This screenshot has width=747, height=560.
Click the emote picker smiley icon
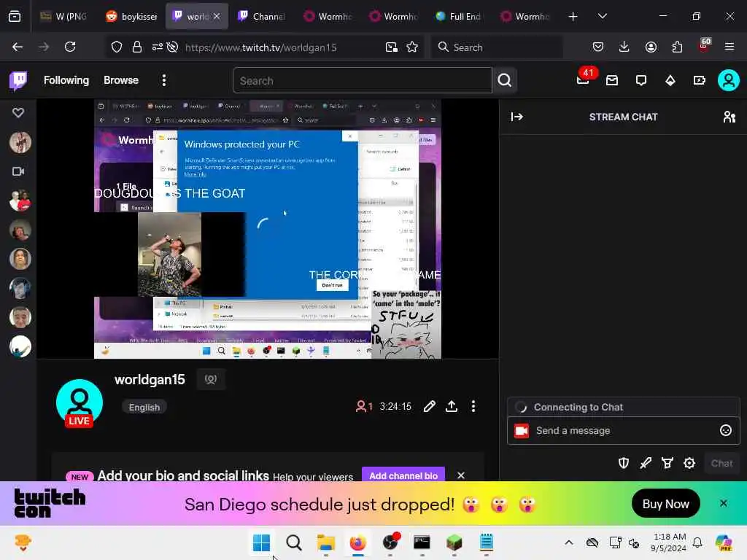(x=726, y=430)
